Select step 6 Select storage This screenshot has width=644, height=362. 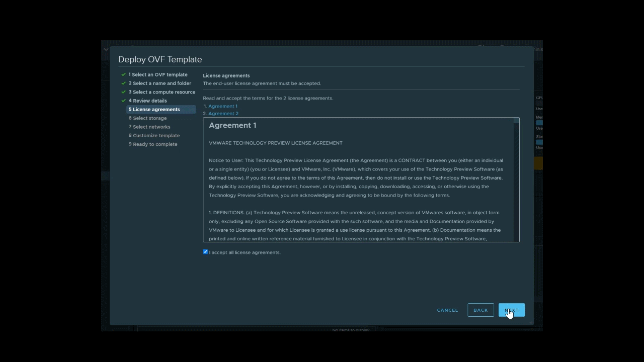147,118
